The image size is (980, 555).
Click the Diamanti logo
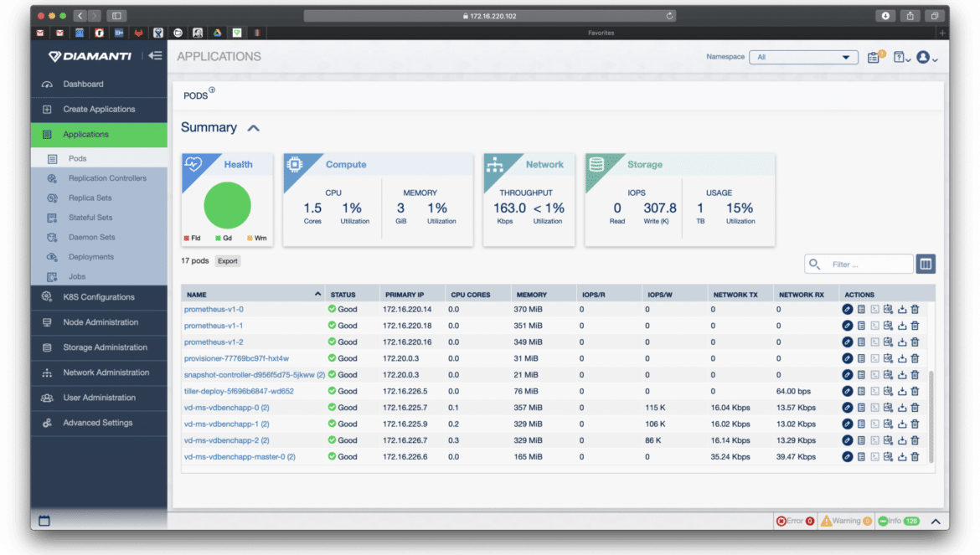[90, 56]
